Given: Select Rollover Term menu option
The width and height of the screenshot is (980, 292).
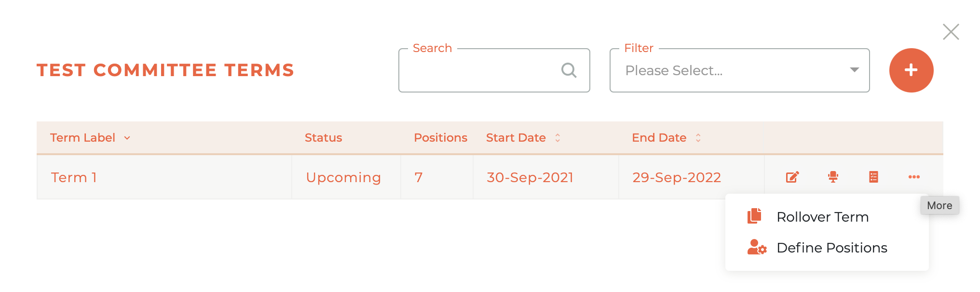Looking at the screenshot, I should [x=822, y=217].
